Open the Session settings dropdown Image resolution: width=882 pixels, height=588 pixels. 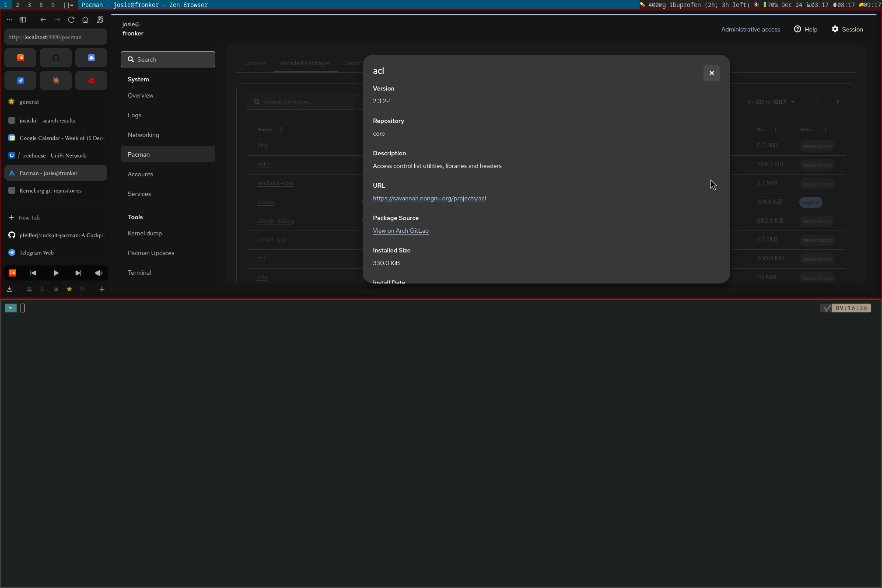[847, 29]
